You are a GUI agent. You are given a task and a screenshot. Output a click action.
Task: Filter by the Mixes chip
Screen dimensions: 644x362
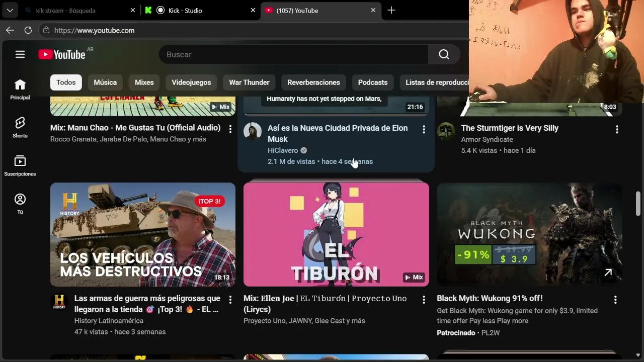[144, 82]
